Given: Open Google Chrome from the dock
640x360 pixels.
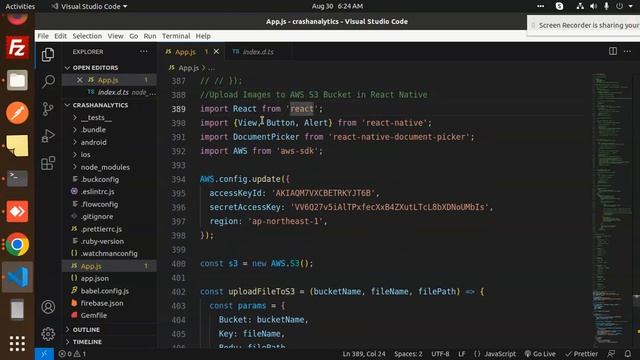Looking at the screenshot, I should pos(17,244).
